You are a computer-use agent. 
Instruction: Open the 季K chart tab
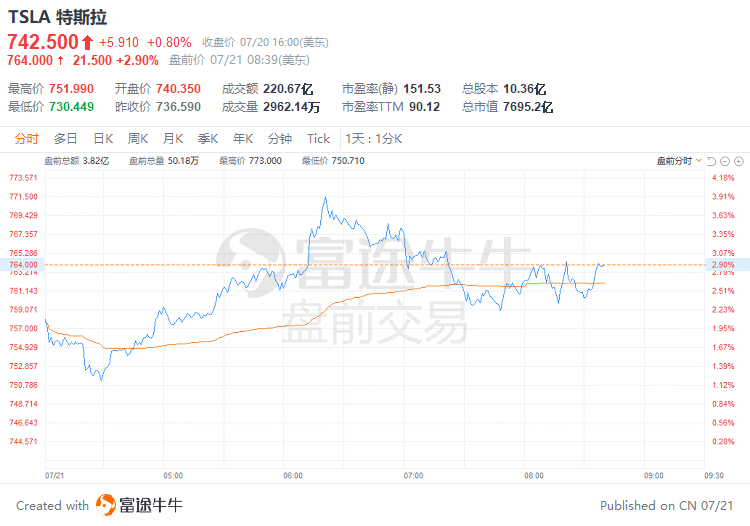[x=208, y=139]
